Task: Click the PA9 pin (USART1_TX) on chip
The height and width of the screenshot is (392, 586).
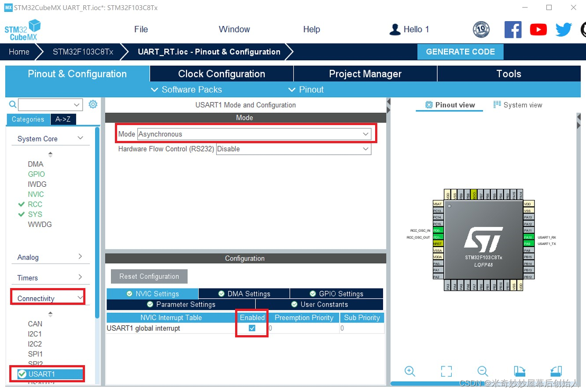Action: click(528, 244)
